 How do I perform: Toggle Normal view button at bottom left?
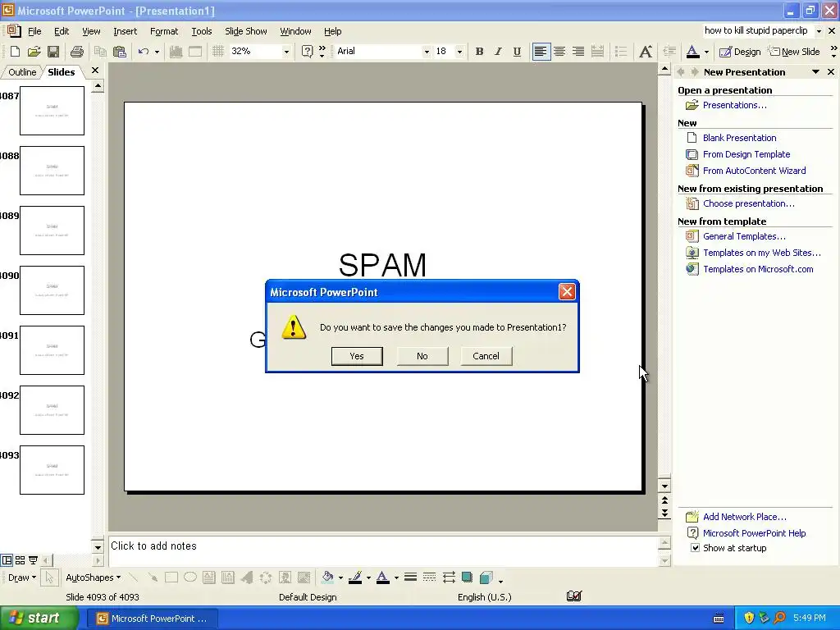coord(7,560)
